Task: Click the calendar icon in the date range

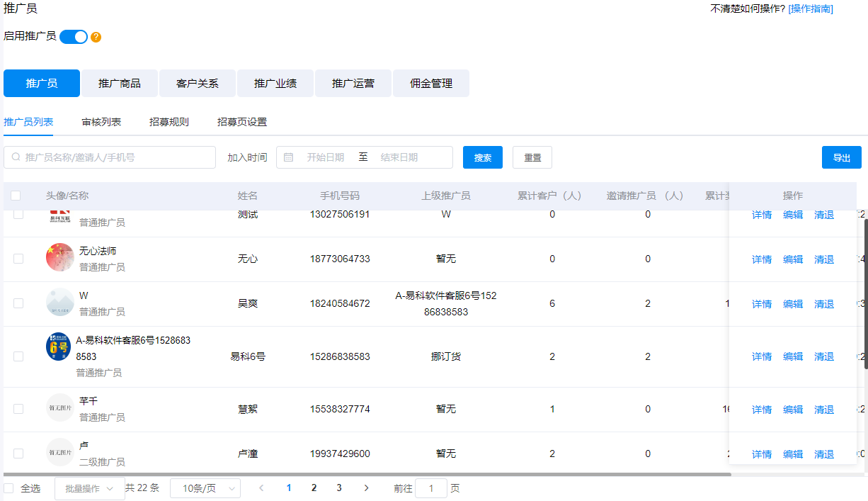Action: point(288,157)
